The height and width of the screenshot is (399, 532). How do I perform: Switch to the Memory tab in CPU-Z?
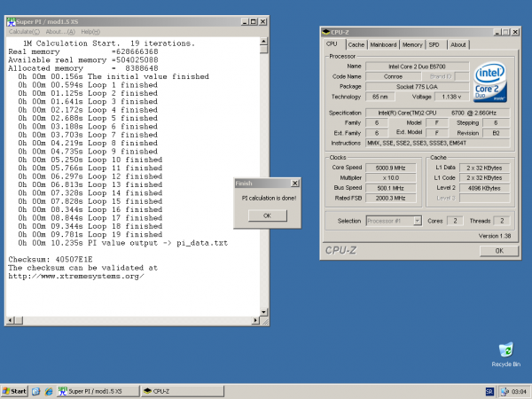(412, 45)
